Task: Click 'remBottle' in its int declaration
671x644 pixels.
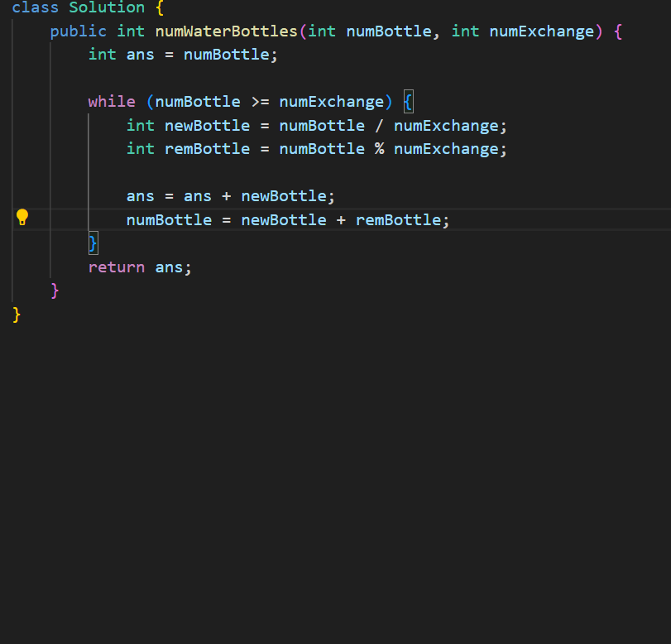Action: (x=207, y=149)
